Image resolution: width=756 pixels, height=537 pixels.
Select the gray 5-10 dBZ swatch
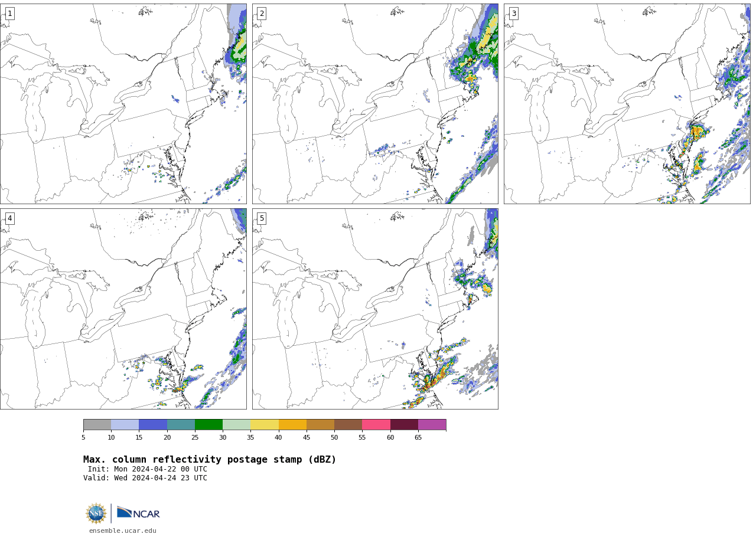point(97,425)
